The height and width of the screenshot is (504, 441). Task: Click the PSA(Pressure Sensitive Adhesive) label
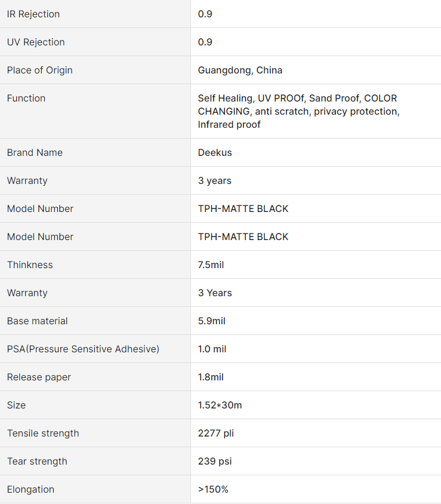pos(83,349)
